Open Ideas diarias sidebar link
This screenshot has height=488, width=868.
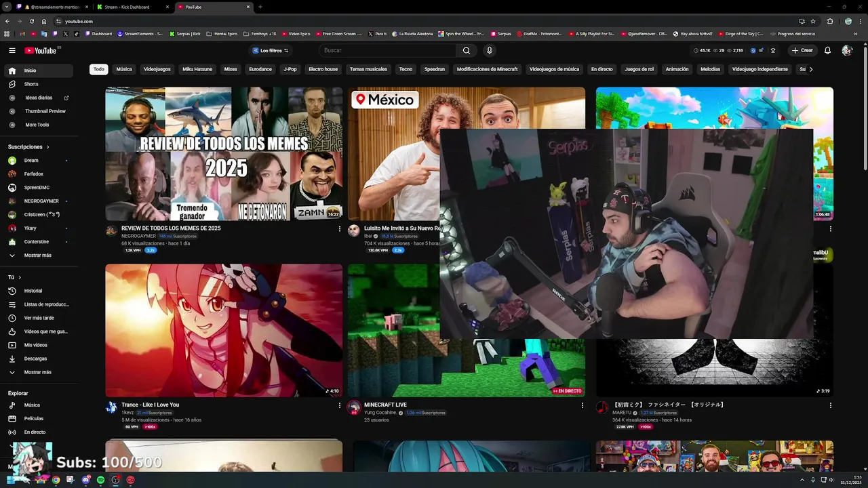(38, 98)
